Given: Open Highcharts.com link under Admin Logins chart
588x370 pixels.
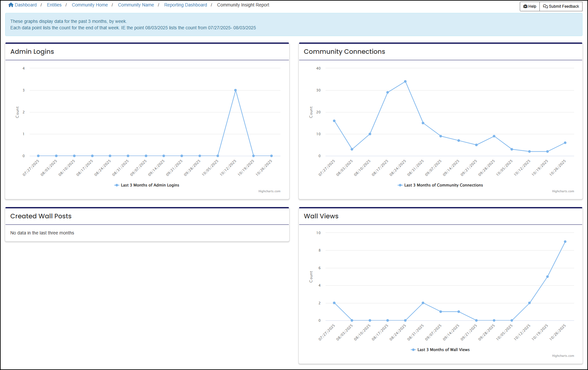Looking at the screenshot, I should point(269,191).
